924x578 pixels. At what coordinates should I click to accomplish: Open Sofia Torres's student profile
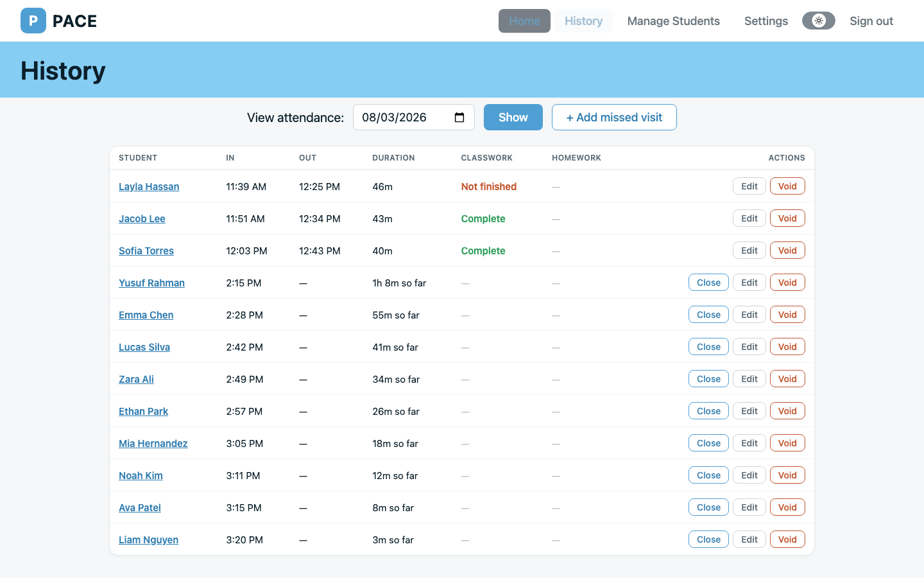click(x=146, y=250)
